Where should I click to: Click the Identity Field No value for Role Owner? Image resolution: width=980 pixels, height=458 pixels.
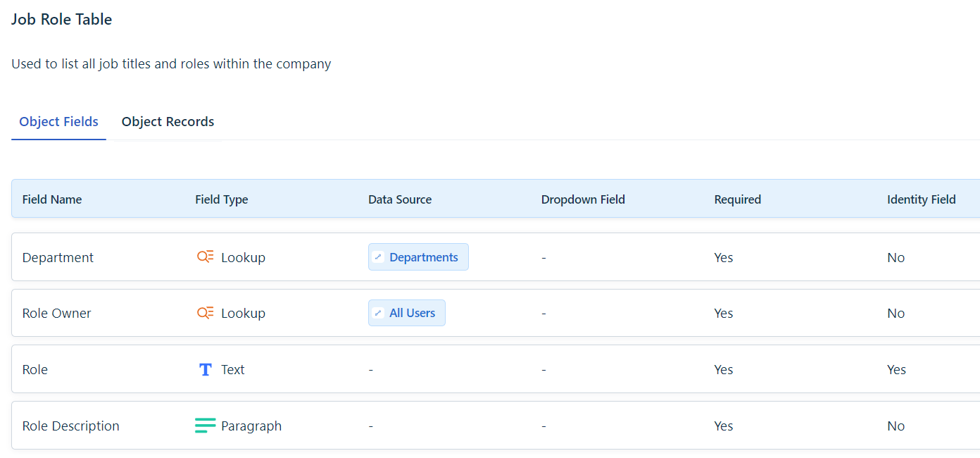coord(896,313)
